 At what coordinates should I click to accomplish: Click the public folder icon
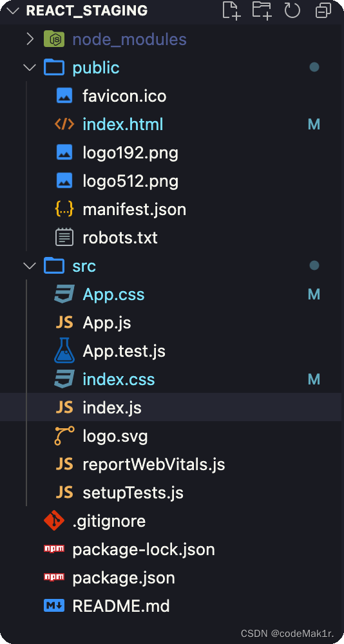(54, 68)
